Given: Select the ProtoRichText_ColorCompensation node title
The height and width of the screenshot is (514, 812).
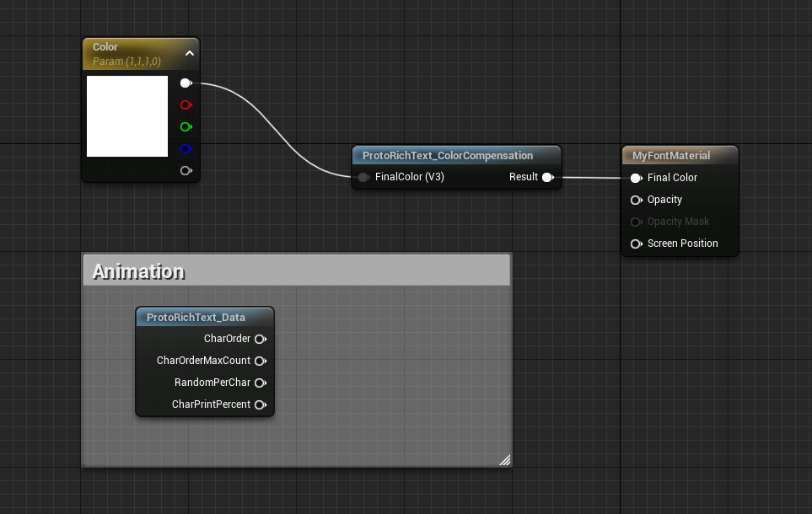Looking at the screenshot, I should pos(448,156).
